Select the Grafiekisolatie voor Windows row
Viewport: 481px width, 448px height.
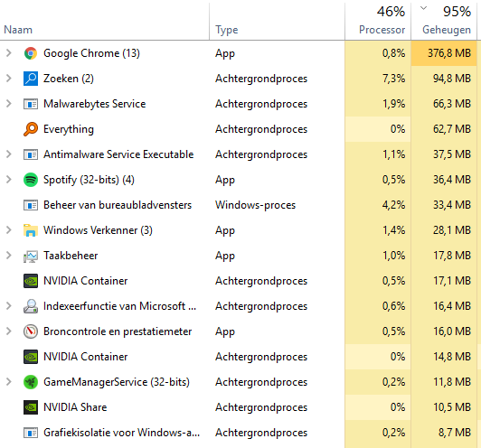pos(239,433)
